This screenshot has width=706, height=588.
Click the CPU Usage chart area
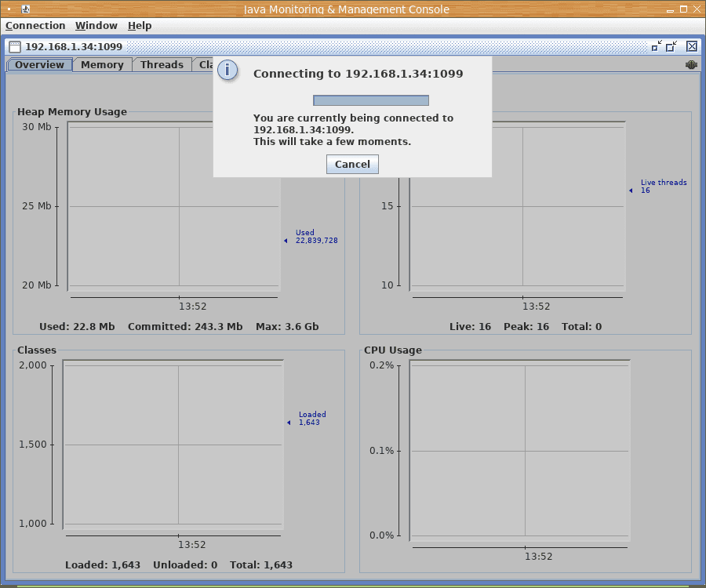520,451
